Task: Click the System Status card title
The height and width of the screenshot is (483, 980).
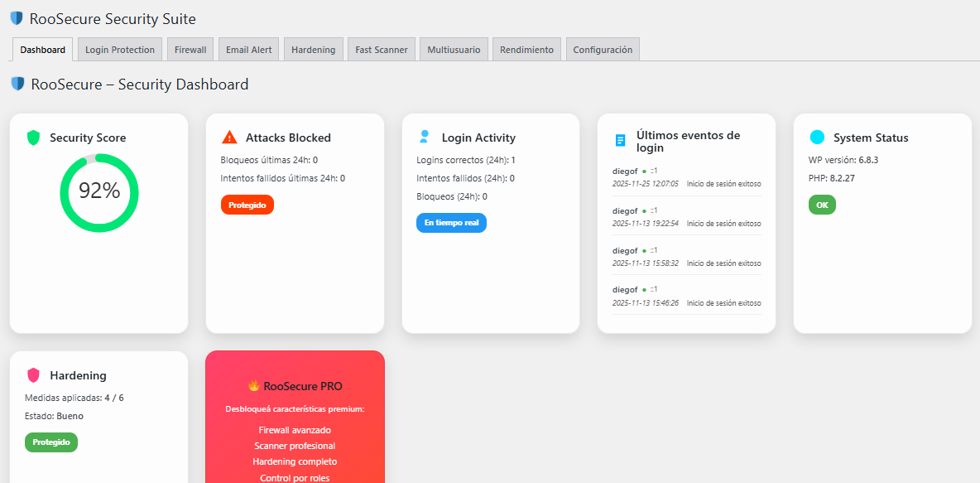Action: (x=871, y=138)
